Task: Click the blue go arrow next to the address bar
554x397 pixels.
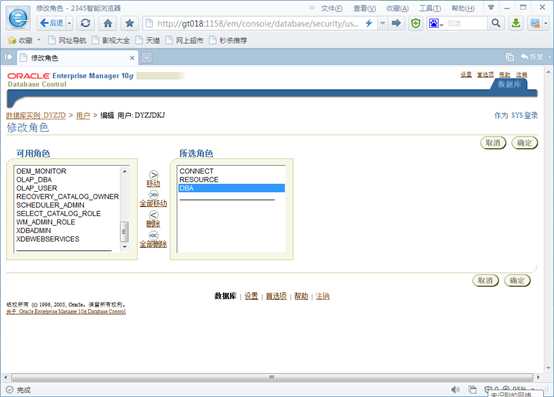Action: pos(396,23)
